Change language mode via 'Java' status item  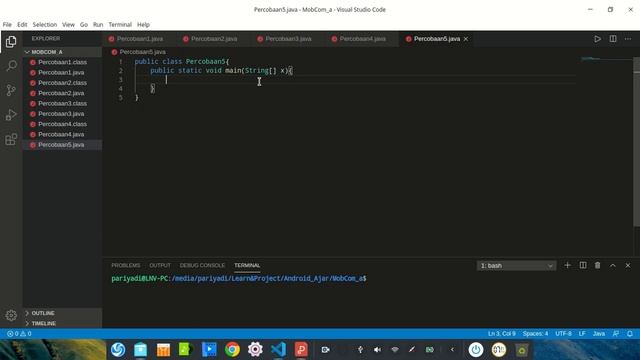coord(599,334)
